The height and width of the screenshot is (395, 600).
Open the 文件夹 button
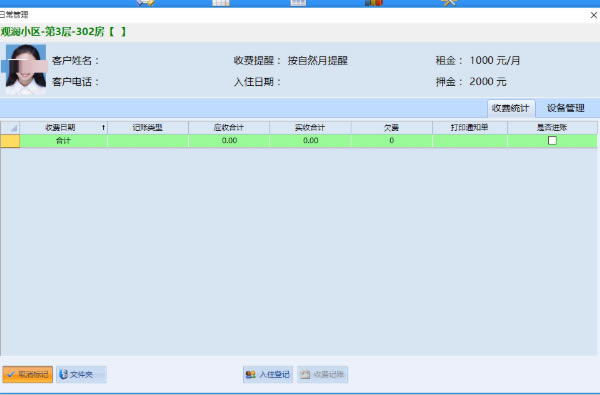point(81,374)
